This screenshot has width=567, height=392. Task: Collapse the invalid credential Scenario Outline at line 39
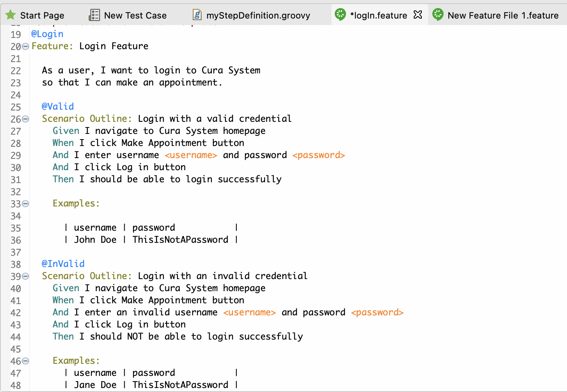[25, 276]
